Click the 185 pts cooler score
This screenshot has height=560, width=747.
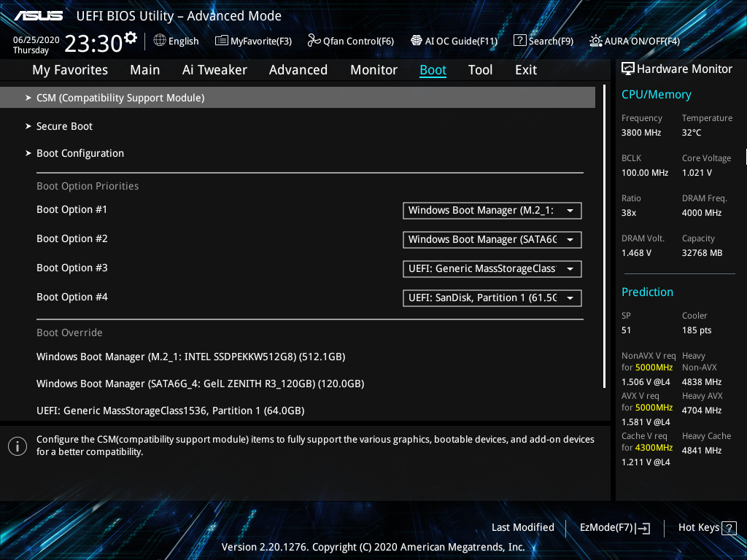[697, 330]
